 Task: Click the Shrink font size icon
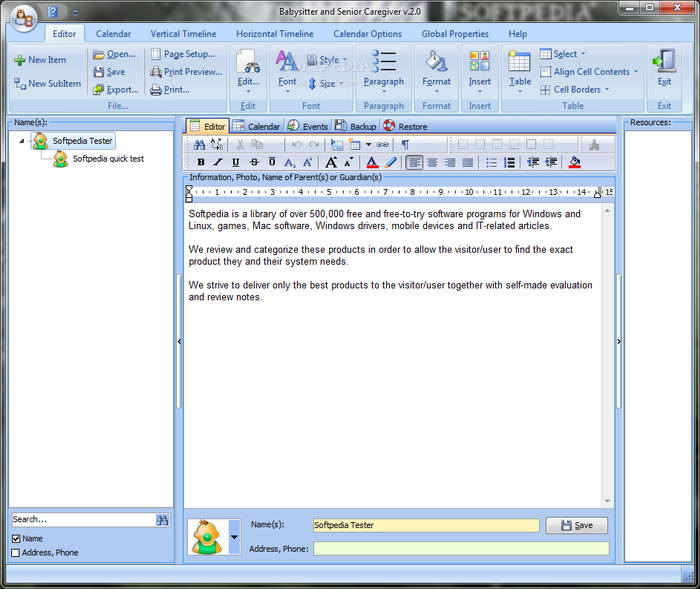349,163
